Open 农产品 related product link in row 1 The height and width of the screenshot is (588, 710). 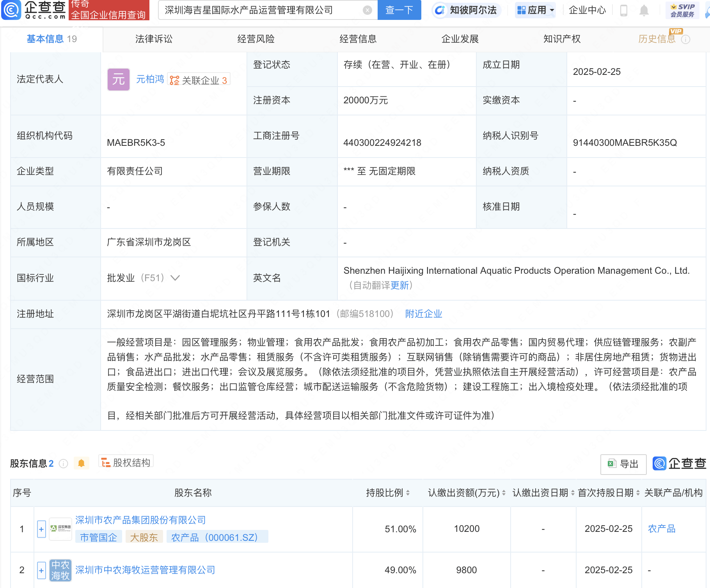tap(662, 529)
